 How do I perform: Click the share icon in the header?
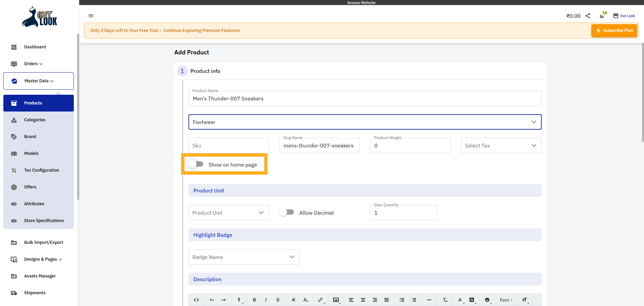click(588, 16)
